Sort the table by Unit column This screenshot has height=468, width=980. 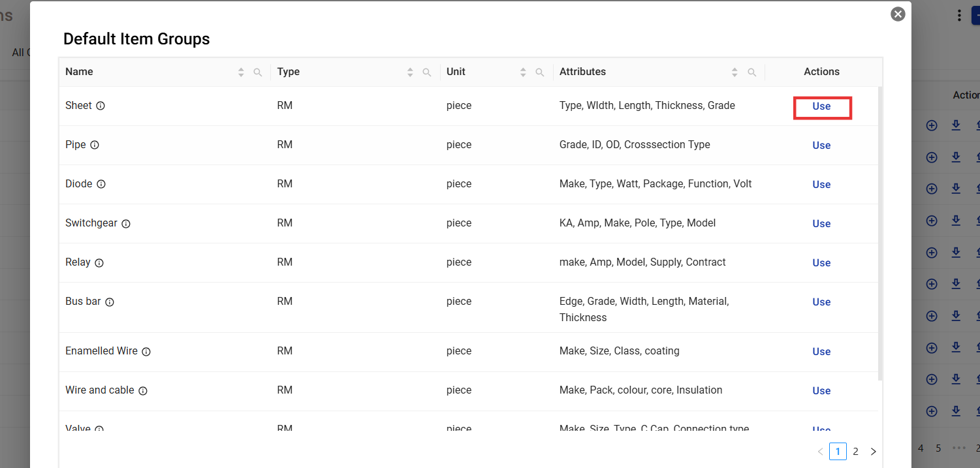[523, 72]
